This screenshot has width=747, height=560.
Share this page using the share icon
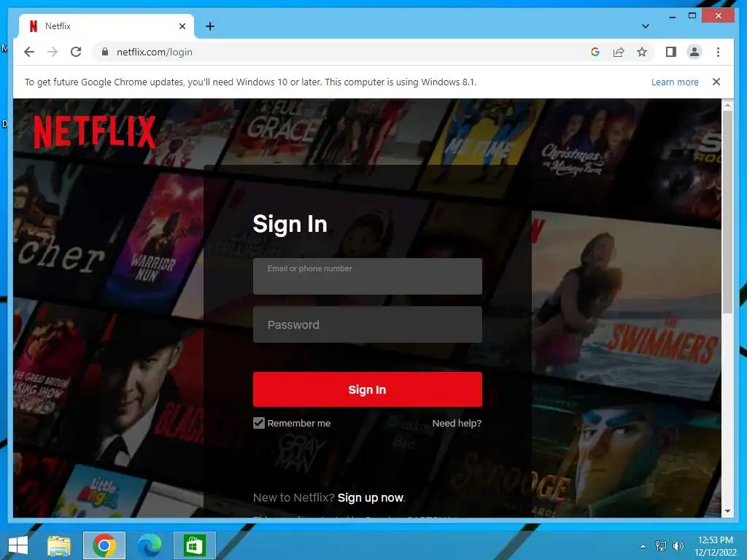(x=619, y=52)
